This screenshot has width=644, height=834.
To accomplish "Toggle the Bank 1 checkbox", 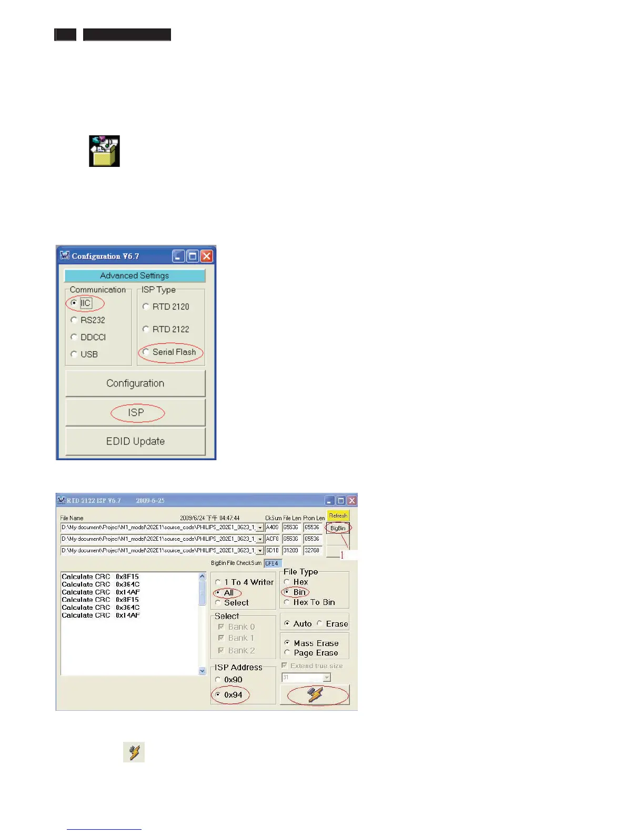I will [236, 638].
